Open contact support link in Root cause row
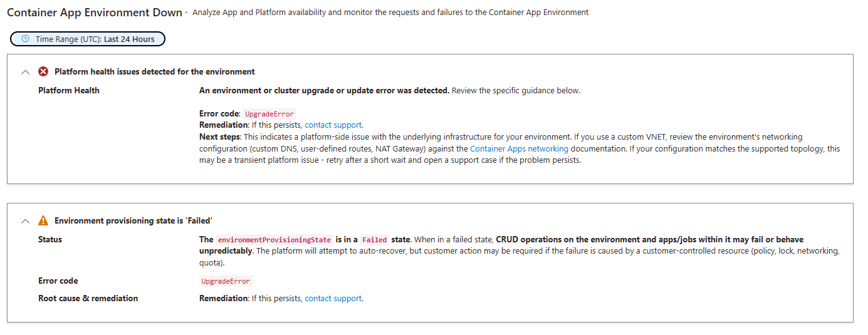The height and width of the screenshot is (335, 868). pos(333,299)
